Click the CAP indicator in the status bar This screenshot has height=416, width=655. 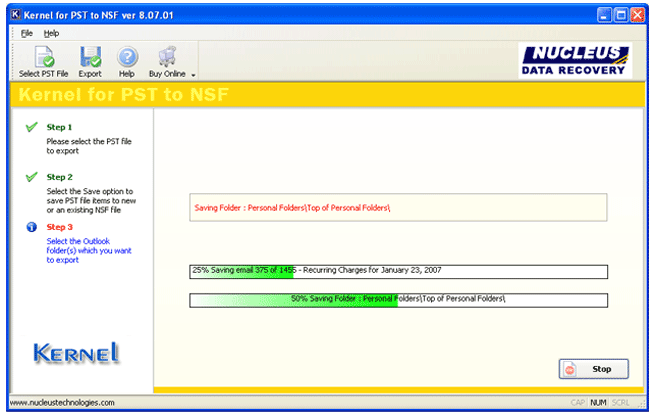578,403
